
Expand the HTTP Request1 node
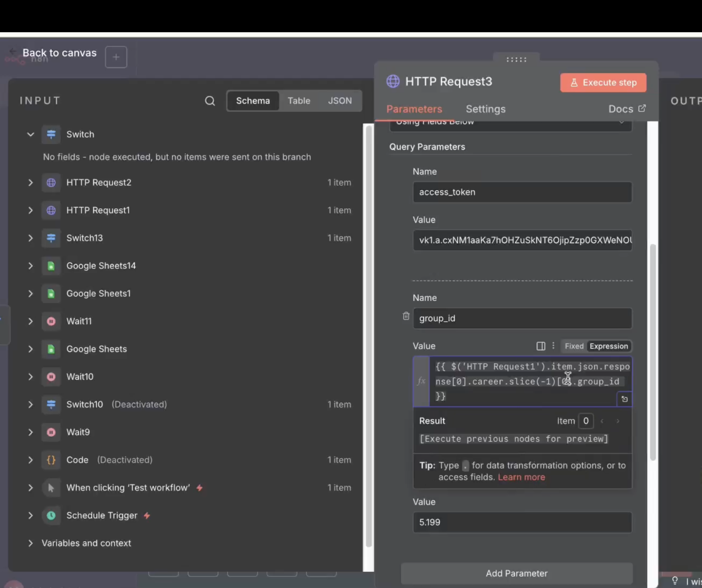click(x=31, y=210)
